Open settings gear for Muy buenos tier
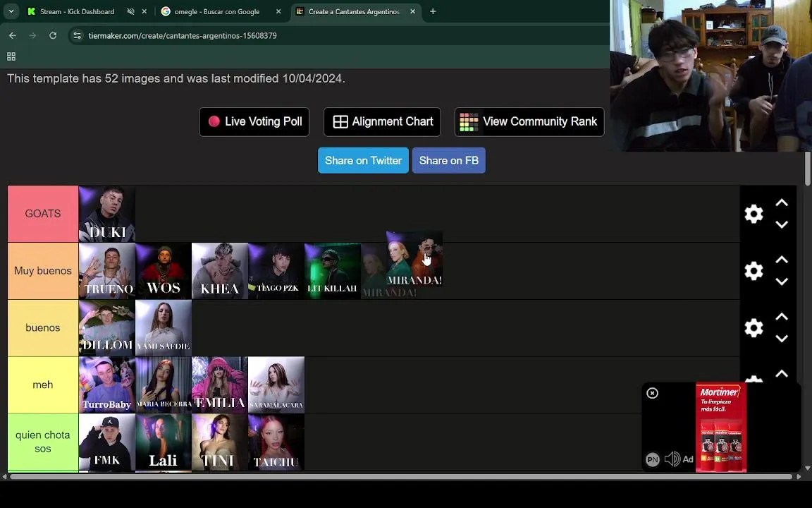Screen dimensions: 812x508 click(753, 271)
